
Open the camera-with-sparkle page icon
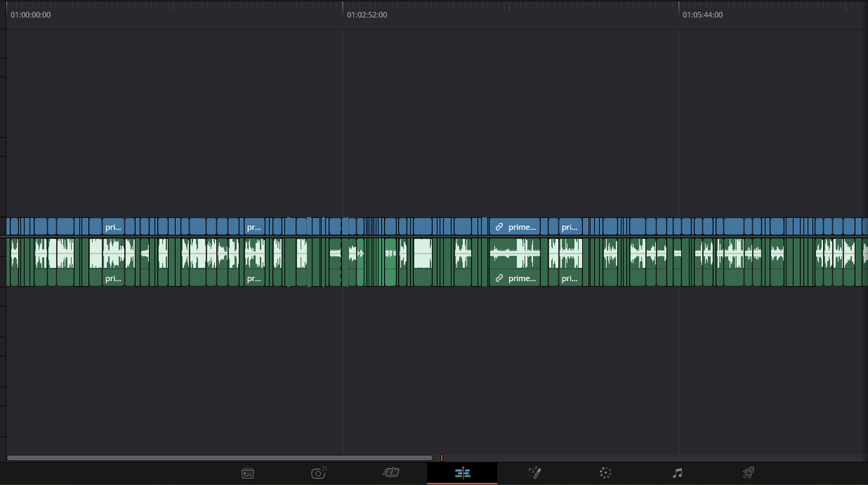coord(318,473)
